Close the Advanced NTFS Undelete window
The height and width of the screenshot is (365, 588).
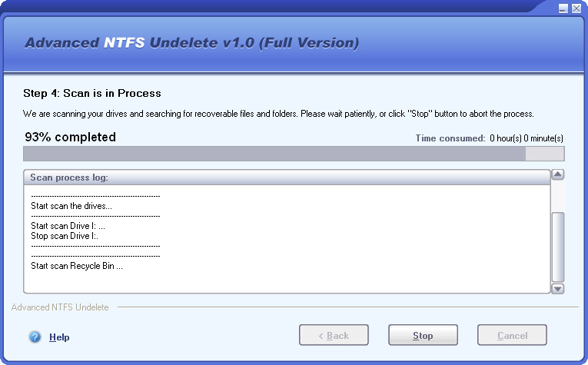pyautogui.click(x=576, y=8)
